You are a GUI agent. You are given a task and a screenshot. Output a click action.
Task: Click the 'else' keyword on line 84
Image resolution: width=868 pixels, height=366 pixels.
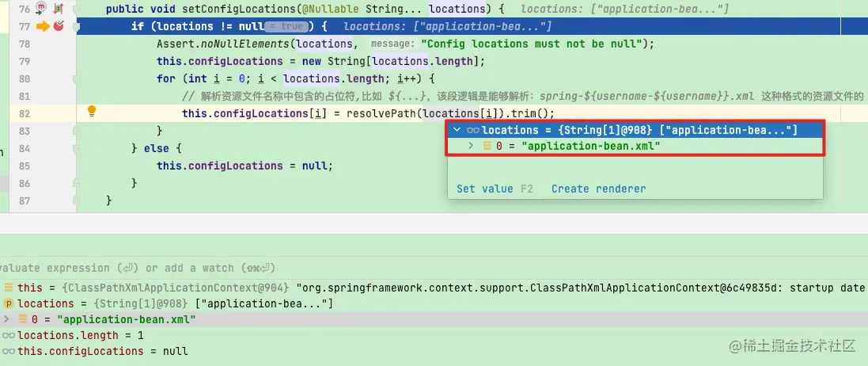[x=156, y=149]
